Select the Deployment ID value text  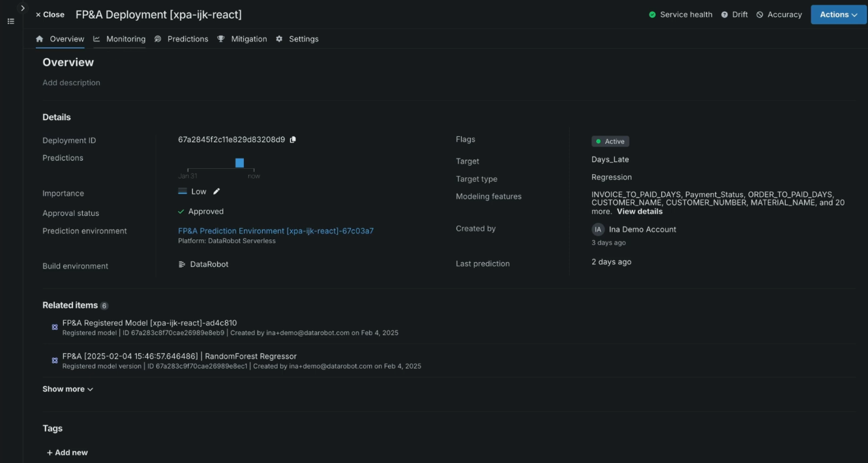click(x=232, y=140)
